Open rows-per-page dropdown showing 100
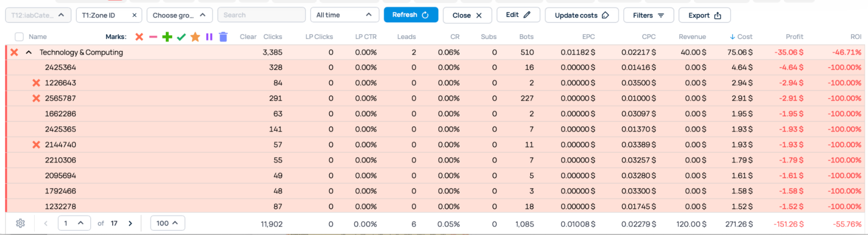This screenshot has height=235, width=868. coord(167,223)
